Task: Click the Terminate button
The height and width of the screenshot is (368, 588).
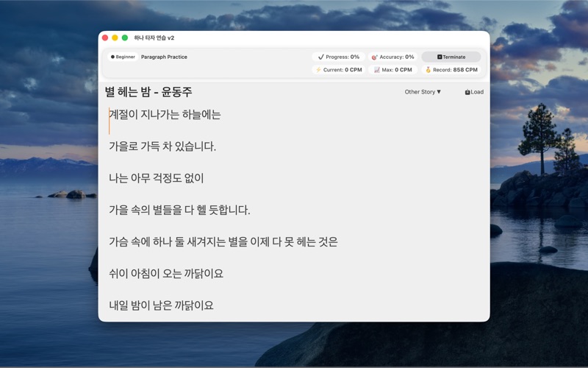Action: (x=451, y=57)
